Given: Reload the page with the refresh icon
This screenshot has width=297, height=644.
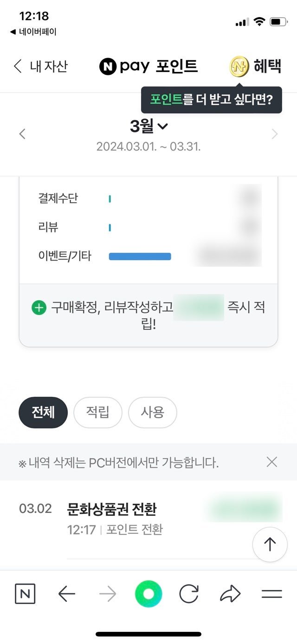Looking at the screenshot, I should [189, 594].
